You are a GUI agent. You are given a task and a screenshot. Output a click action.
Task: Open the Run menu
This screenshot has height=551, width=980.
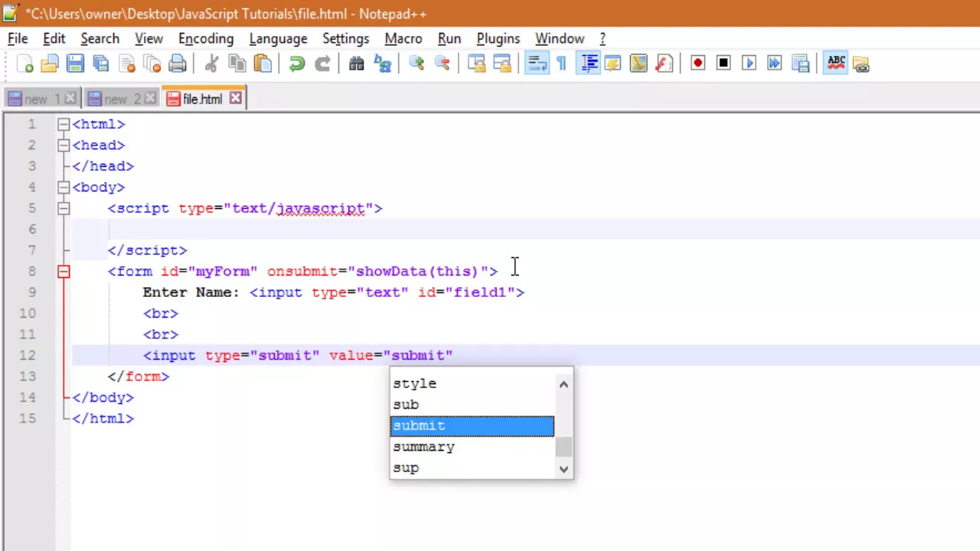pyautogui.click(x=449, y=38)
